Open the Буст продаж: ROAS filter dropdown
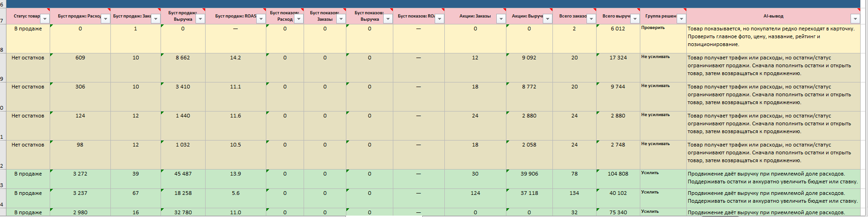This screenshot has height=217, width=868. tap(261, 19)
